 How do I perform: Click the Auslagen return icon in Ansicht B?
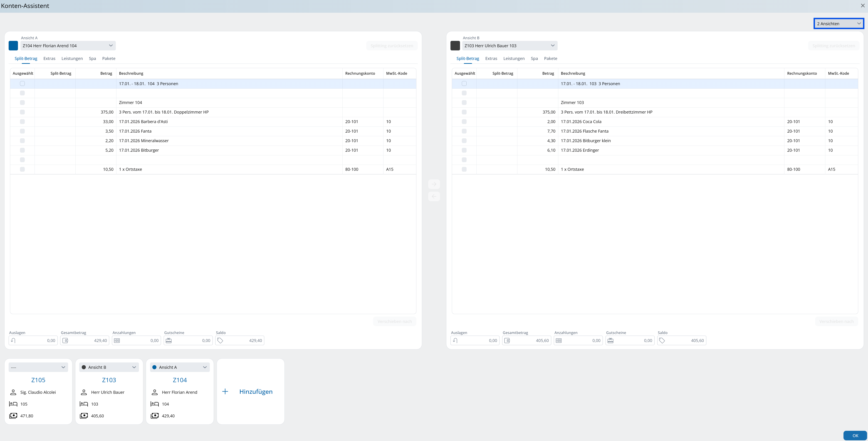pos(455,341)
